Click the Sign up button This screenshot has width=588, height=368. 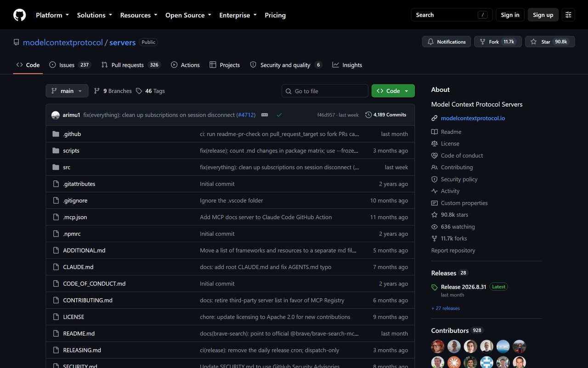[543, 15]
